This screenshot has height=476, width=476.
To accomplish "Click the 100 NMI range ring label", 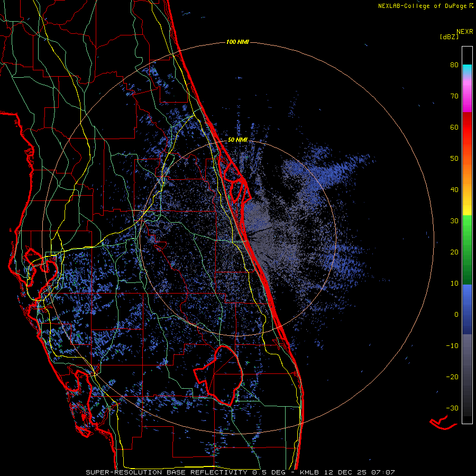I will [237, 42].
